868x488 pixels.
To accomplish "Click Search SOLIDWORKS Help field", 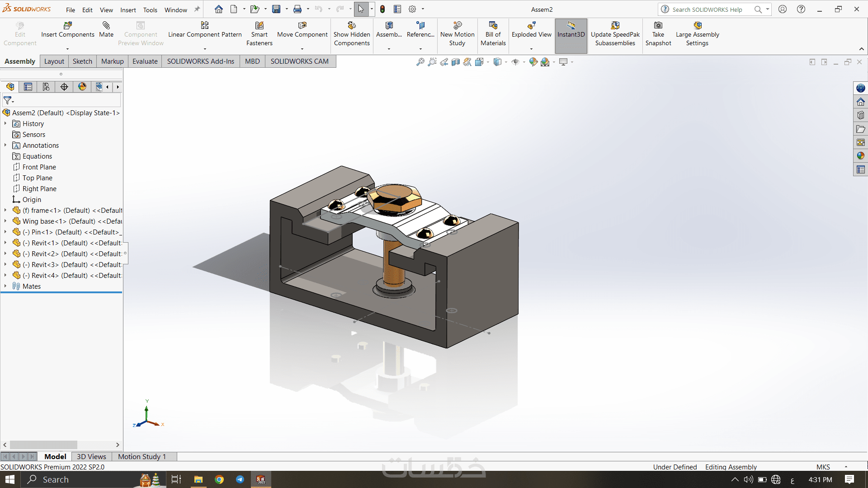I will [708, 9].
